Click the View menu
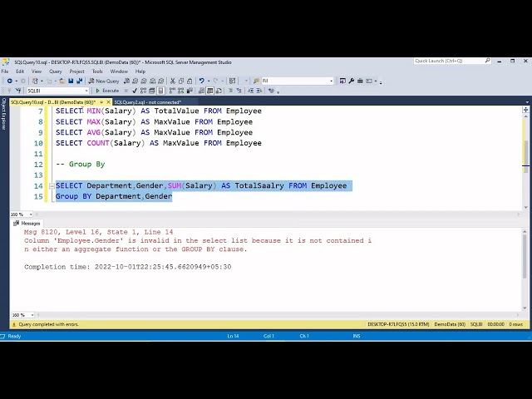 (x=37, y=71)
